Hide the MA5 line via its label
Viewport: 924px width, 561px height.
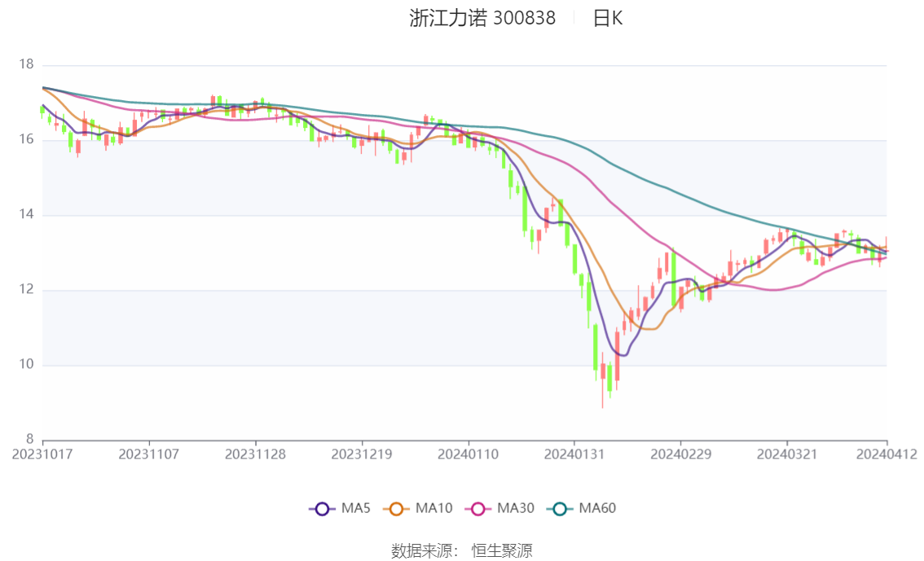coord(355,508)
